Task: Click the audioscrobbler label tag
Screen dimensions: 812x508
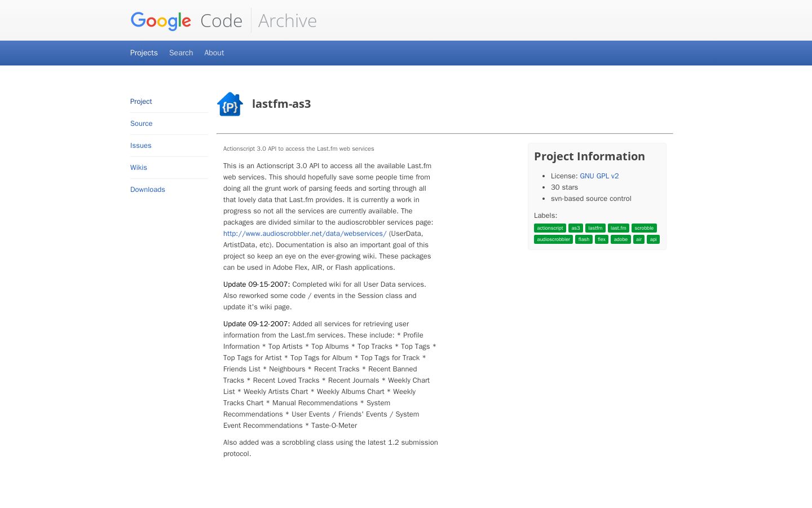Action: click(553, 239)
